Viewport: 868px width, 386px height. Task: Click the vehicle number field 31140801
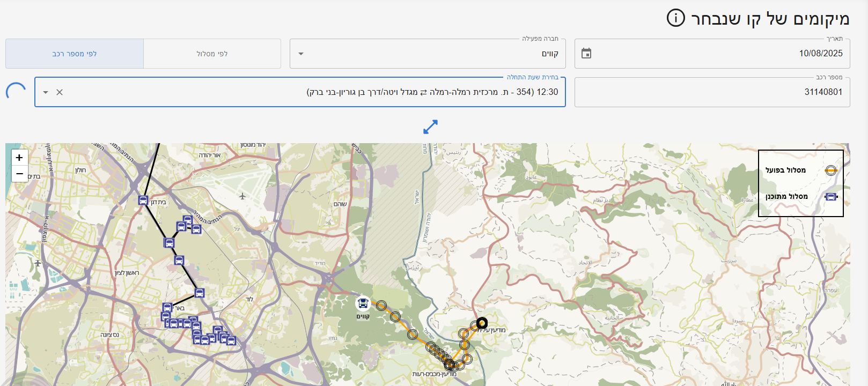(712, 92)
